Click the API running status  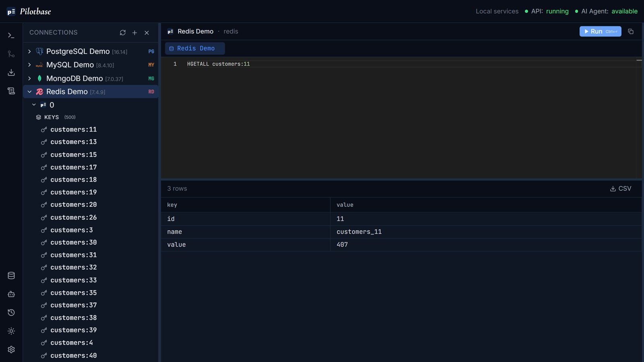pyautogui.click(x=547, y=11)
